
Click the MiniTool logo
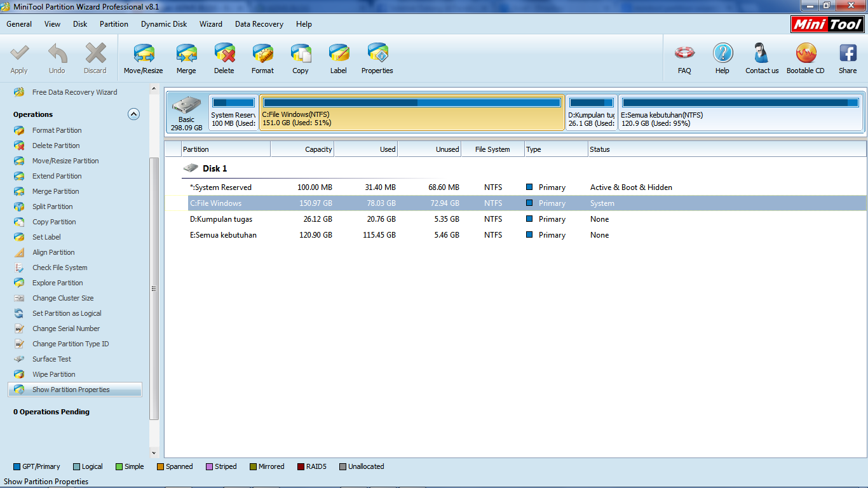829,25
